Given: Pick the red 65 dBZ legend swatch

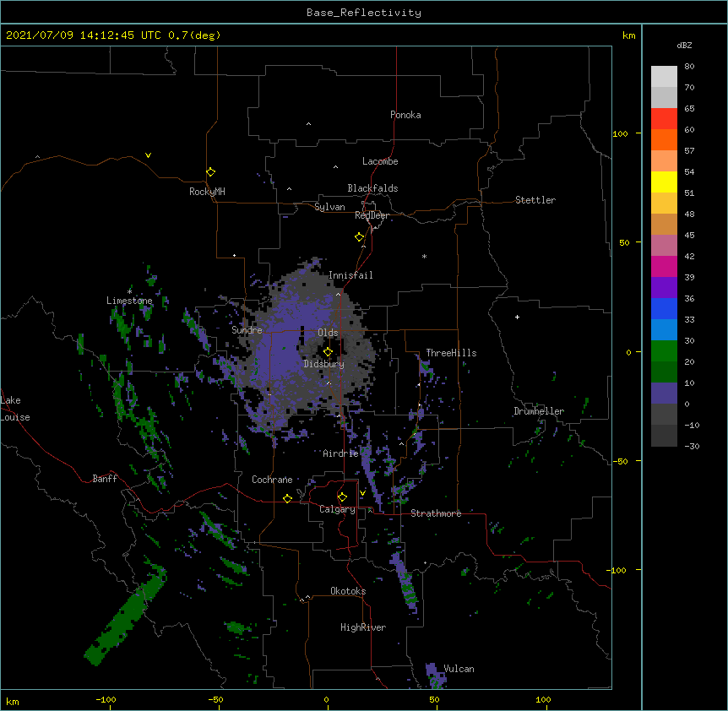Looking at the screenshot, I should 664,118.
